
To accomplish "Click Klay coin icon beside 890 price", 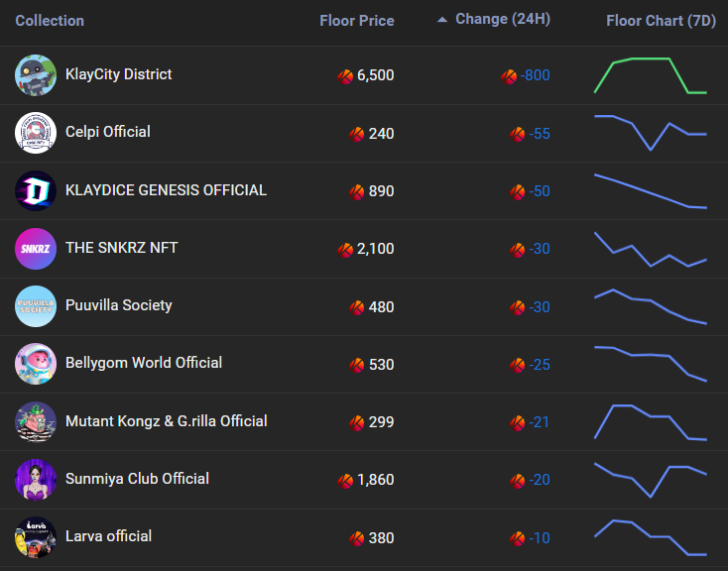I will 357,191.
